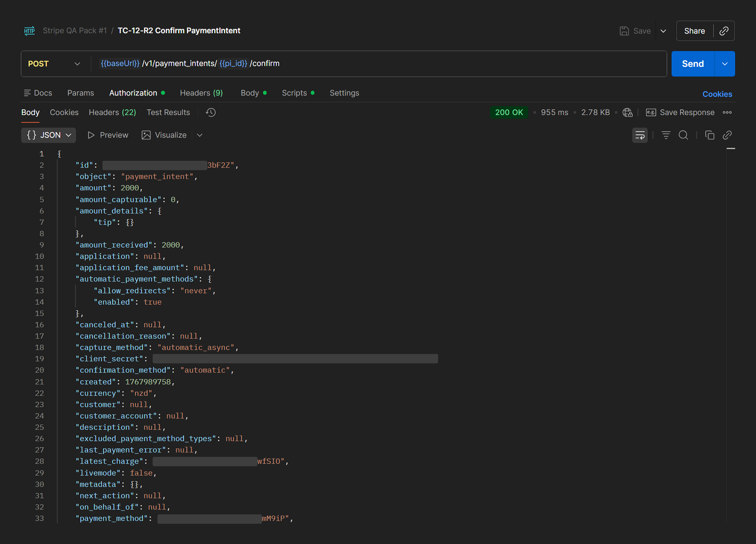Click the request URL input field
Viewport: 756px width, 544px height.
pyautogui.click(x=379, y=64)
